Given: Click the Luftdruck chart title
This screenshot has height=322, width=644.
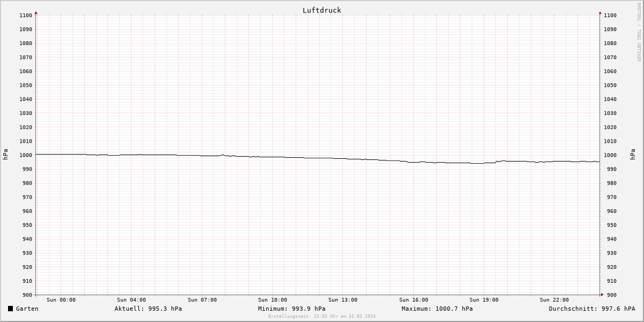Looking at the screenshot, I should (321, 10).
